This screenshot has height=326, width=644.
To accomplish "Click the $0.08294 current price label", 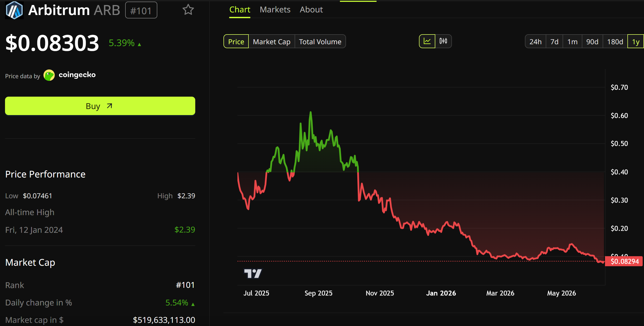I will click(624, 261).
